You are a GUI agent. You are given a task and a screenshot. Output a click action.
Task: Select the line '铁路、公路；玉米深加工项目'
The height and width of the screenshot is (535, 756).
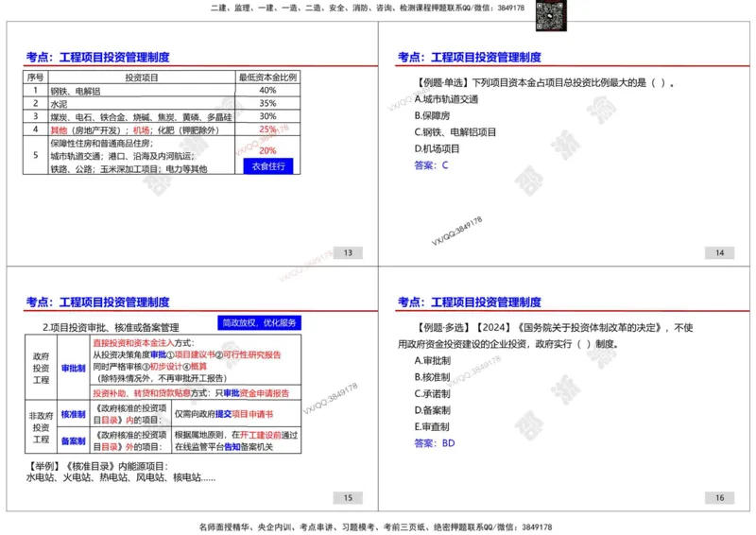click(129, 169)
